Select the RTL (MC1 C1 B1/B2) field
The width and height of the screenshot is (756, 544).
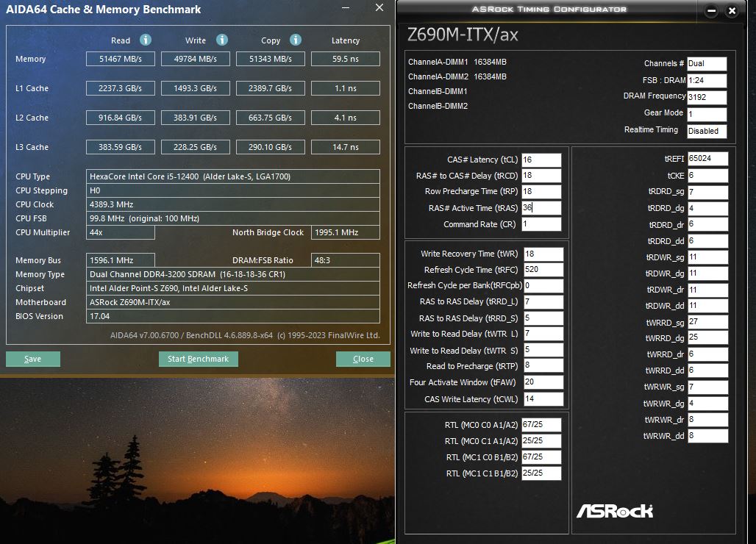(541, 473)
